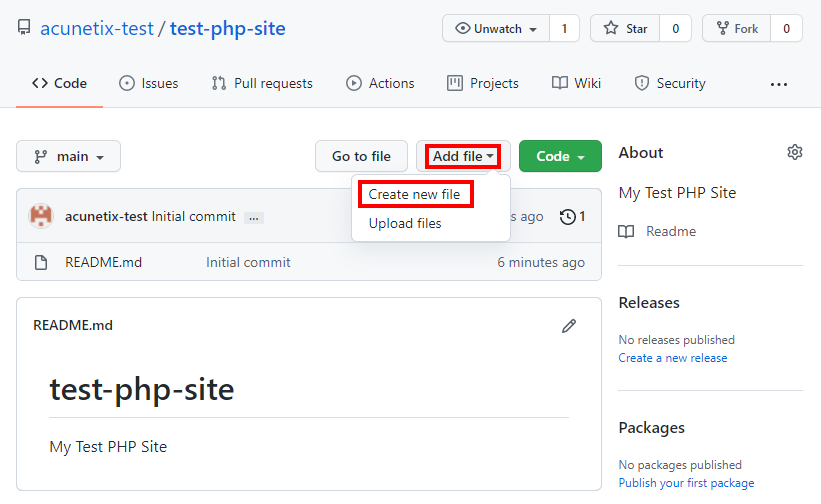Star the repository
The height and width of the screenshot is (504, 821).
click(625, 28)
